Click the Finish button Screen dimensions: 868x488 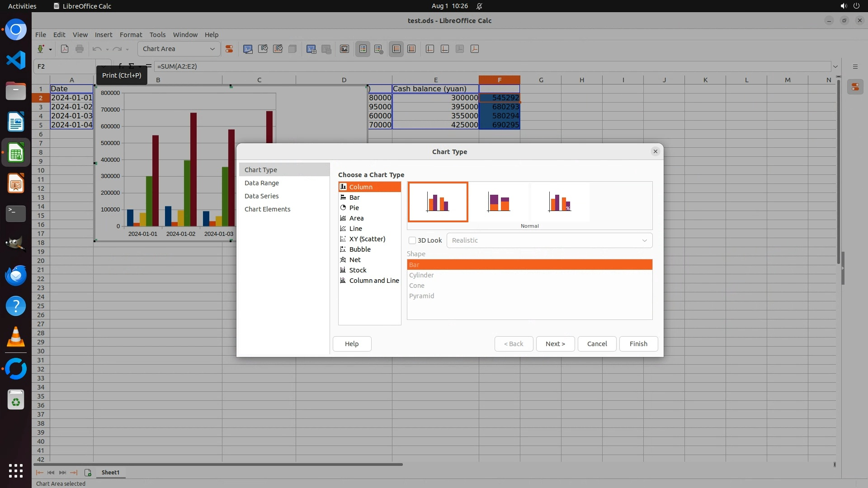point(638,344)
